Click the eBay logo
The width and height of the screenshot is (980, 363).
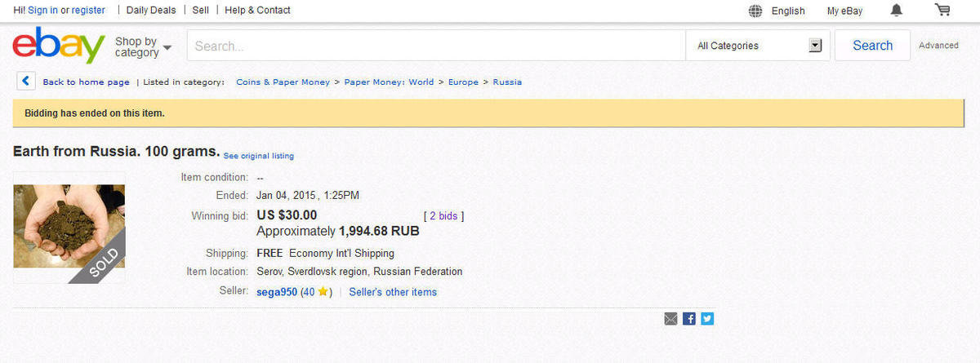click(58, 46)
